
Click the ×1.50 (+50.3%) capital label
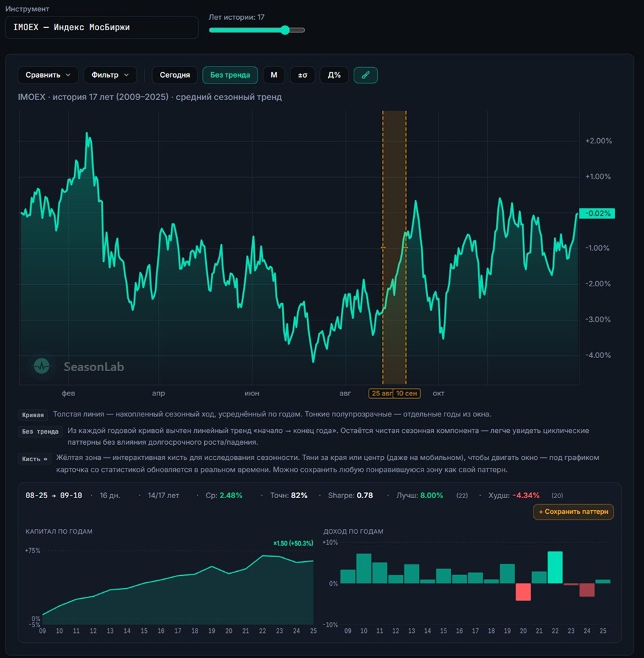pos(293,543)
